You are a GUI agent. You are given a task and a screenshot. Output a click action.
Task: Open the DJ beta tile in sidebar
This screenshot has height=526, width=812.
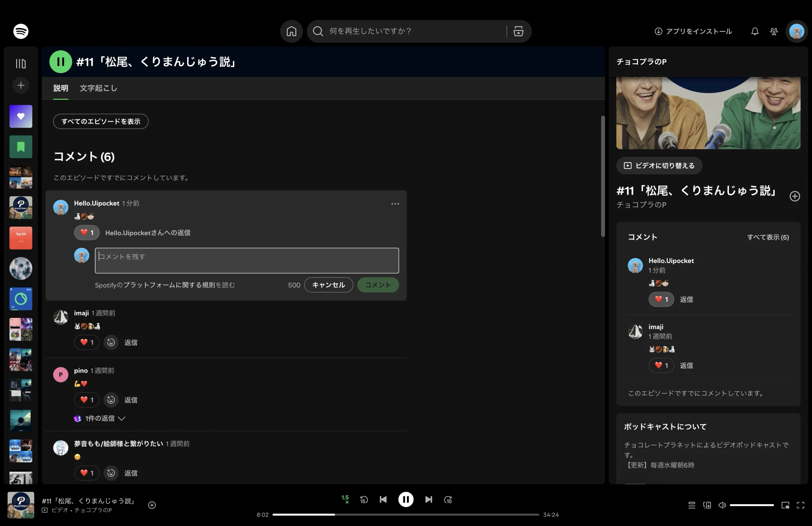click(x=21, y=299)
